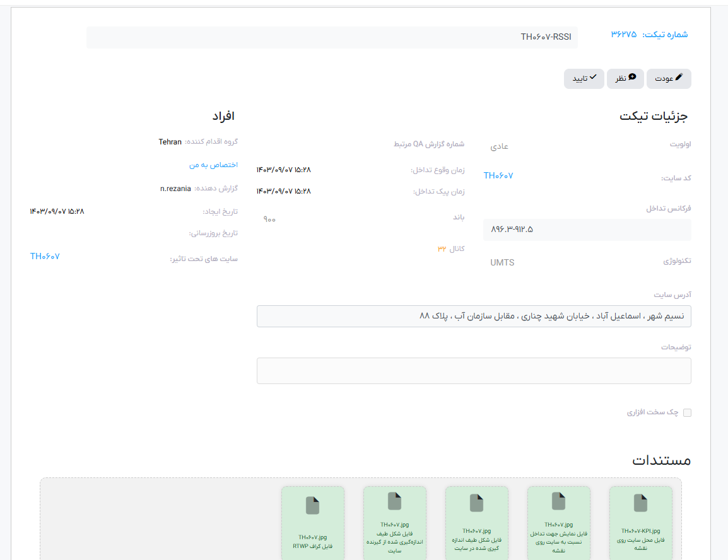Image resolution: width=728 pixels, height=560 pixels.
Task: Open the RTWP graph file icon
Action: point(312,506)
